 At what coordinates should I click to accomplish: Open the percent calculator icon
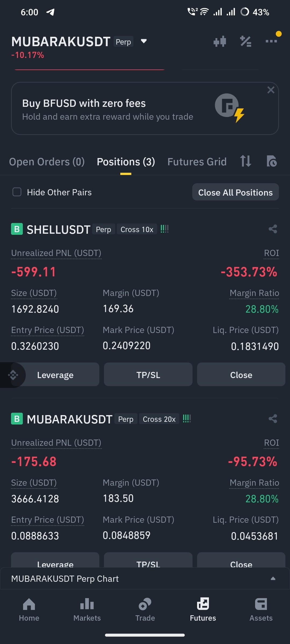pos(245,41)
